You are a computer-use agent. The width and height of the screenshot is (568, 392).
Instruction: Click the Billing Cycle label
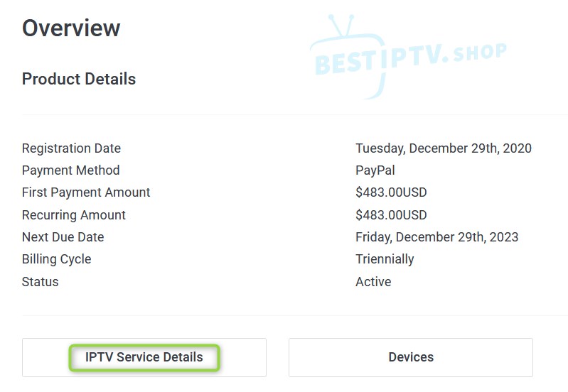pos(56,259)
